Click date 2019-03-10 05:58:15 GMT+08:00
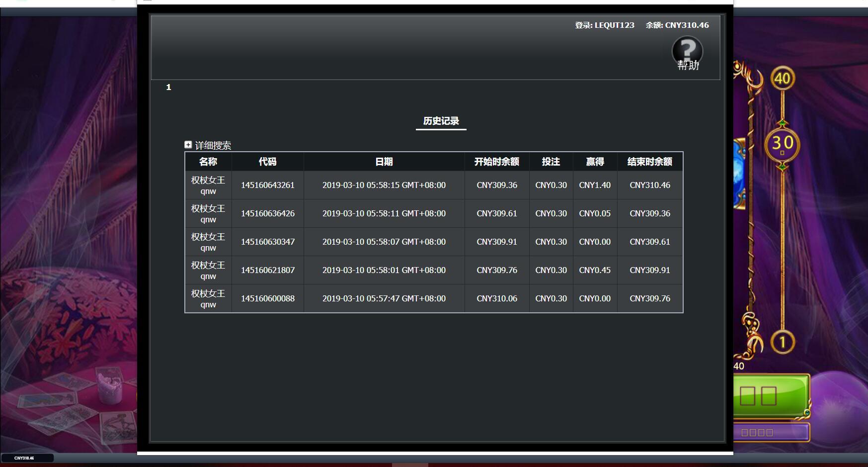This screenshot has height=467, width=868. click(384, 185)
